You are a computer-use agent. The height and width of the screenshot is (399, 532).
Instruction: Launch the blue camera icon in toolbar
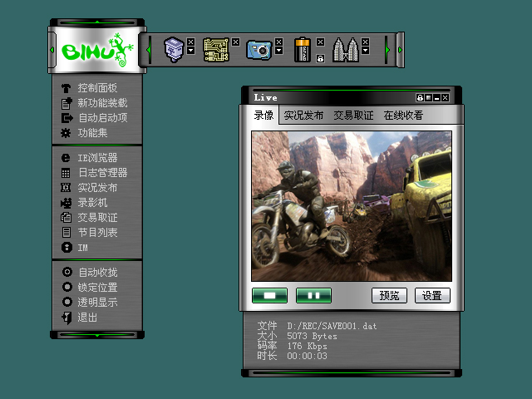point(259,50)
